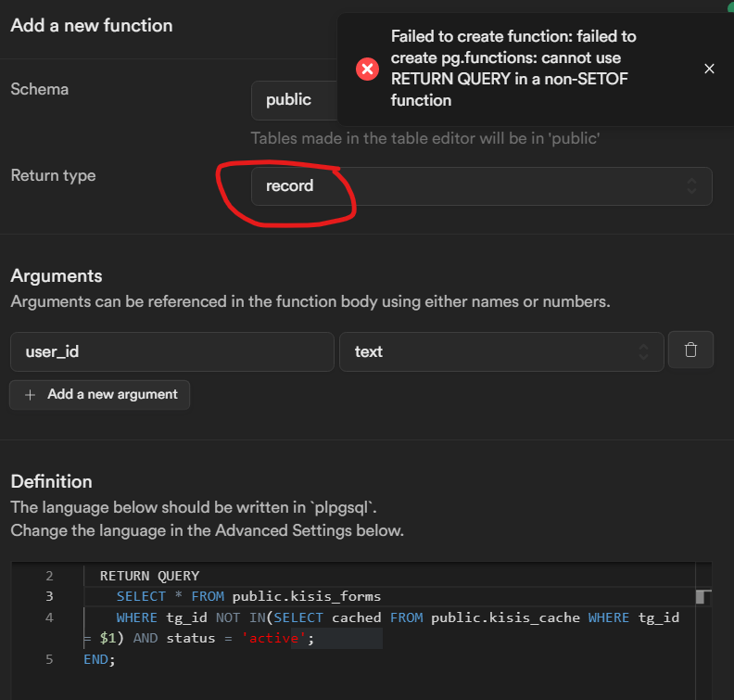734x700 pixels.
Task: Click line number 5 in editor gutter
Action: (x=49, y=659)
